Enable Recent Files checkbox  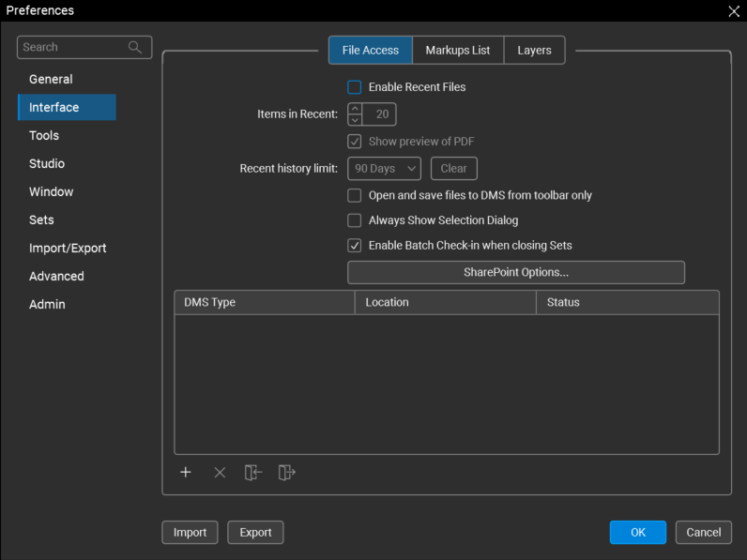pyautogui.click(x=355, y=87)
